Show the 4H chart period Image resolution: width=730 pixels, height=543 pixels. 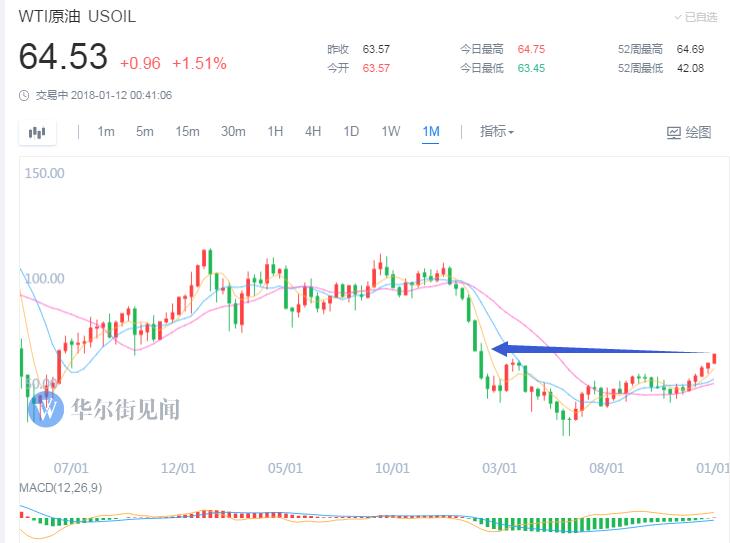coord(313,132)
